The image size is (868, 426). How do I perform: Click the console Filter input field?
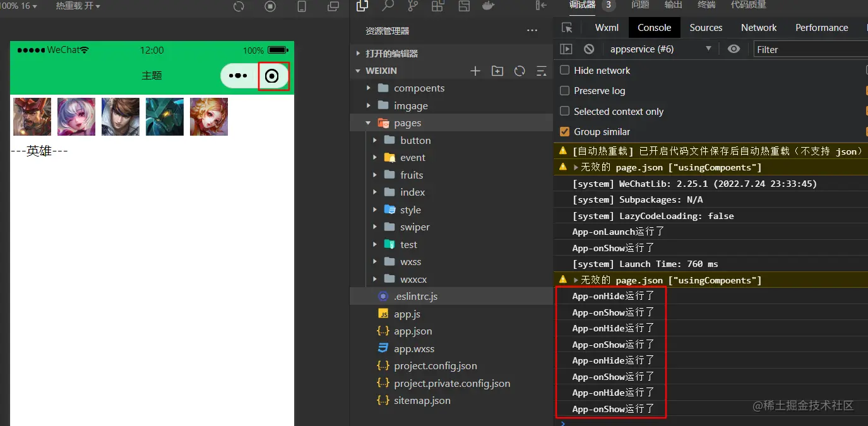[x=811, y=49]
